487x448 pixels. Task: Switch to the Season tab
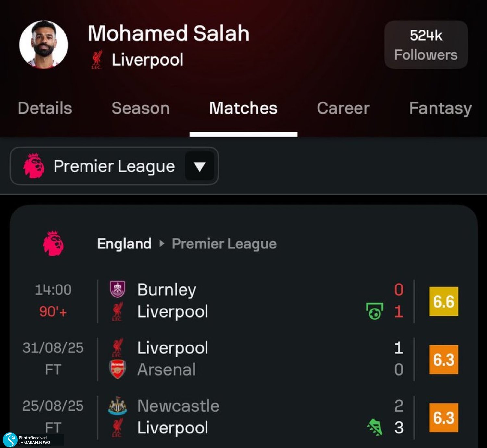pos(140,108)
